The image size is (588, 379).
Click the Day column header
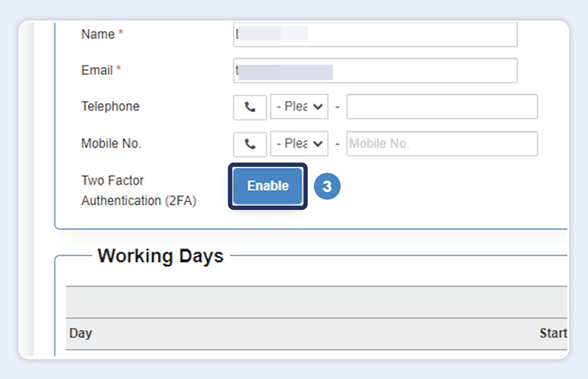coord(81,333)
